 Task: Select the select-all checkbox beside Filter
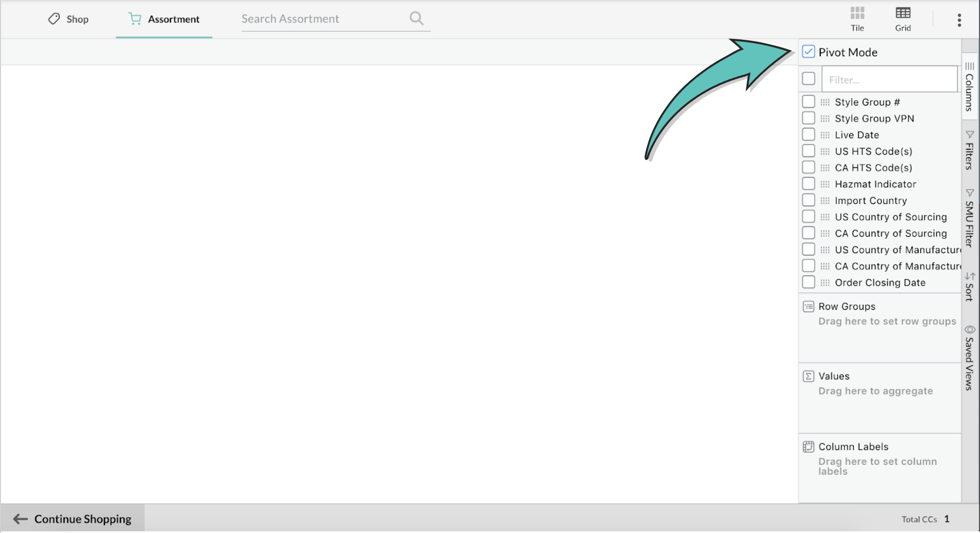tap(809, 79)
